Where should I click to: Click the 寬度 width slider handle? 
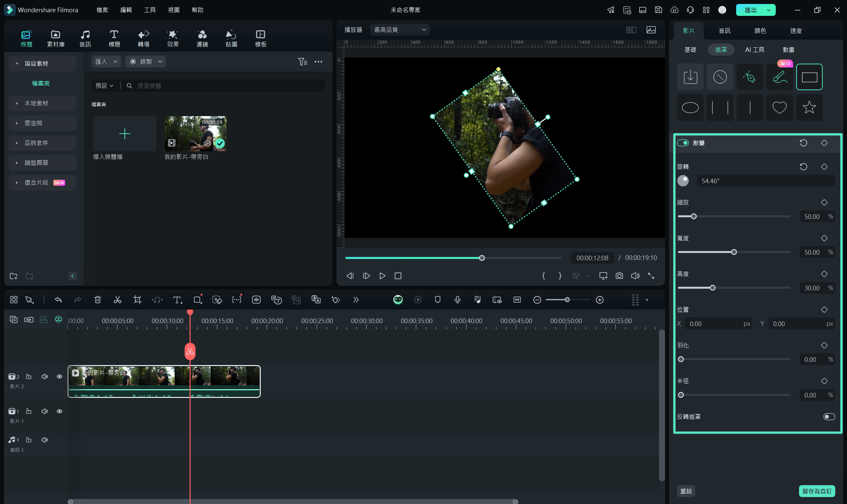[x=734, y=252]
